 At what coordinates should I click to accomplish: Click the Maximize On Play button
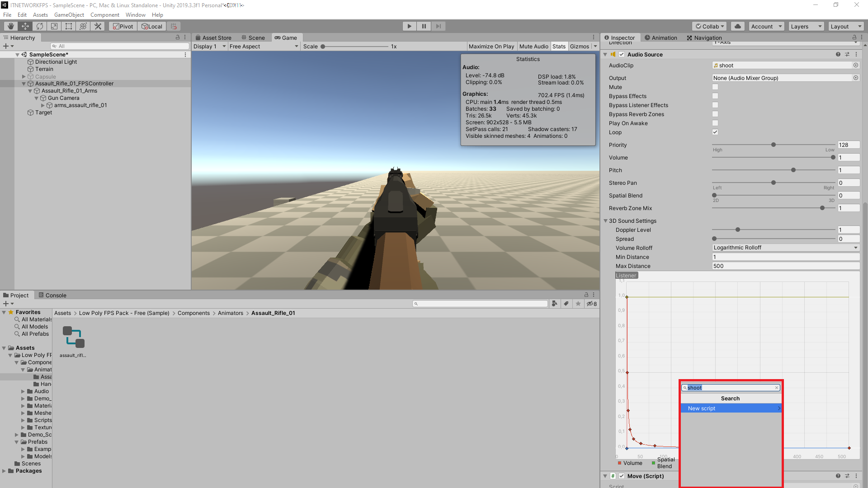491,46
